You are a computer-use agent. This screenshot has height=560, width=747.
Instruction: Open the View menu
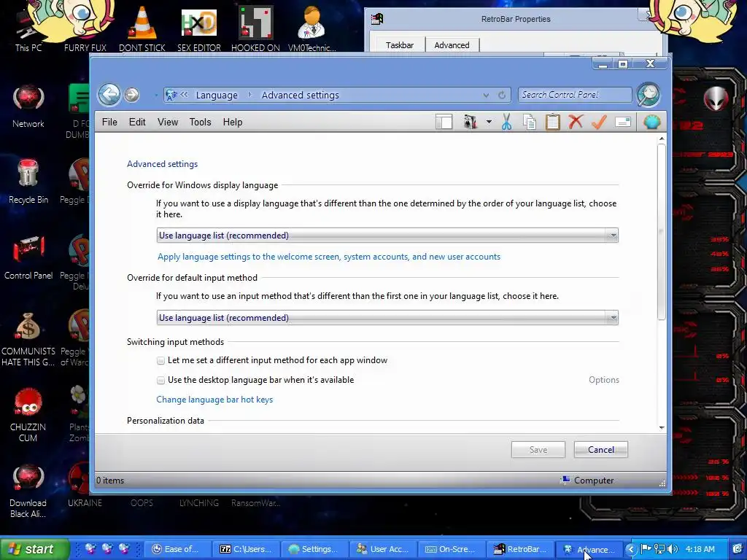point(168,122)
